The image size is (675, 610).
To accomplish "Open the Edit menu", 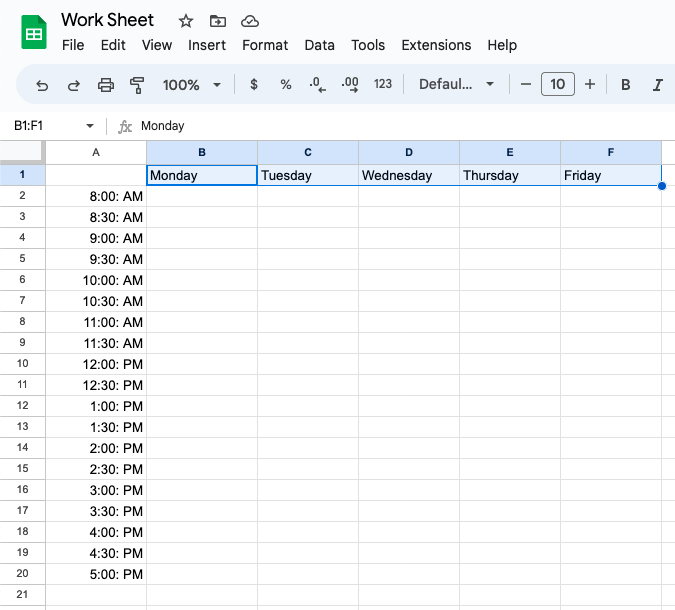I will coord(113,45).
